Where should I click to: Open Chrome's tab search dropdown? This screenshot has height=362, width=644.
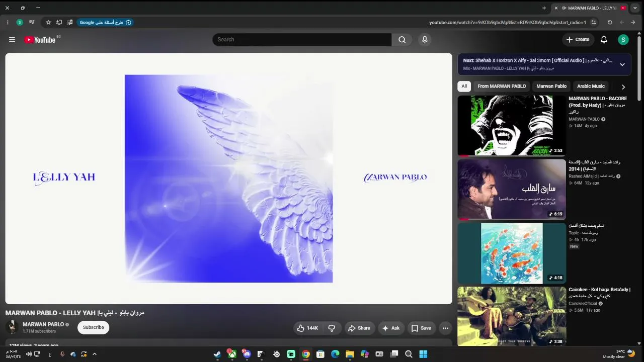635,8
